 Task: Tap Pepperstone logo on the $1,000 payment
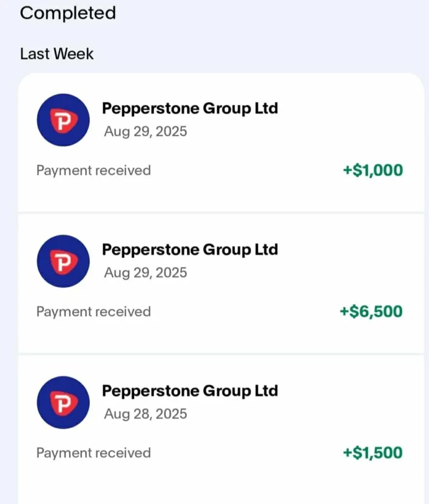[x=63, y=120]
